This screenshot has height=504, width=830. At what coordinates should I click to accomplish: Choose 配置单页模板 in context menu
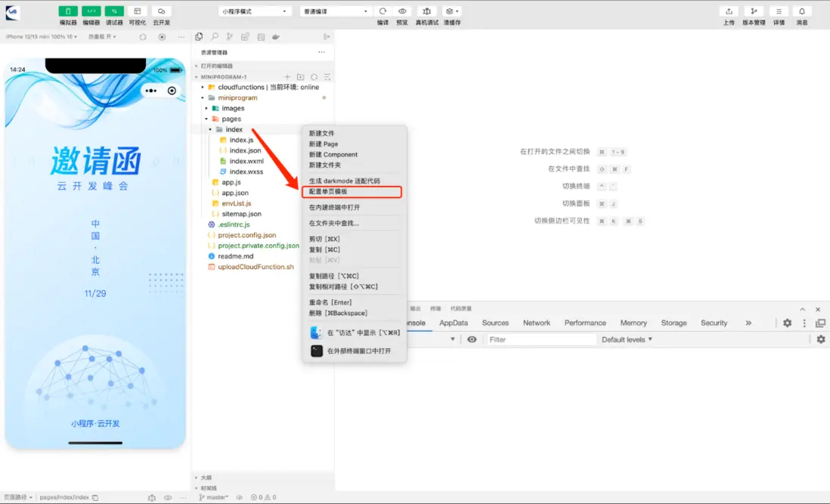coord(328,191)
